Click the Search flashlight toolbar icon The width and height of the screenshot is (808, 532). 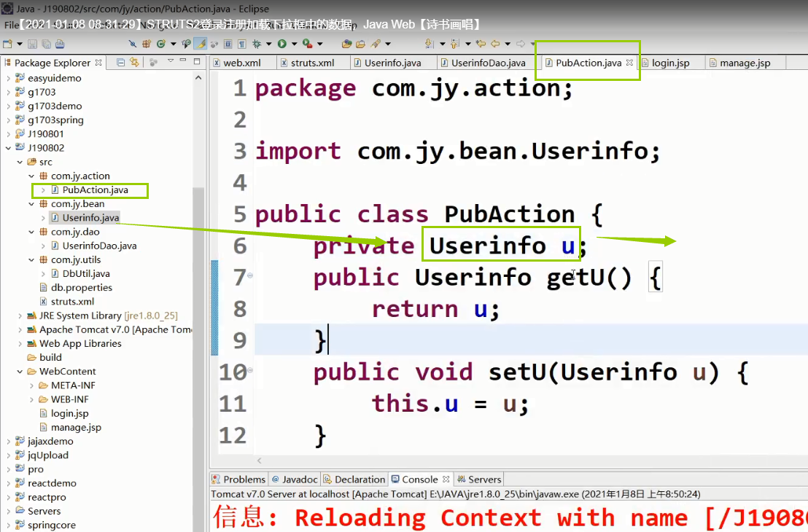[376, 44]
